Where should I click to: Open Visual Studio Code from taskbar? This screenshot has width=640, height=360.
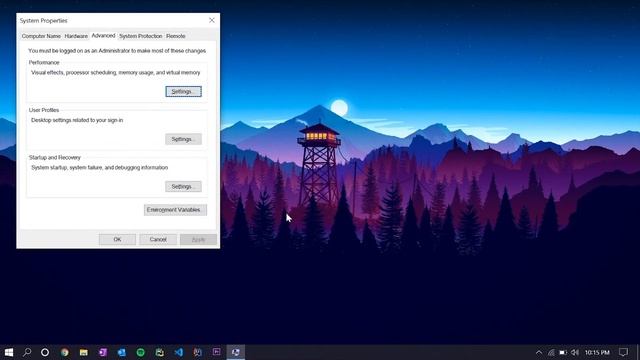178,352
